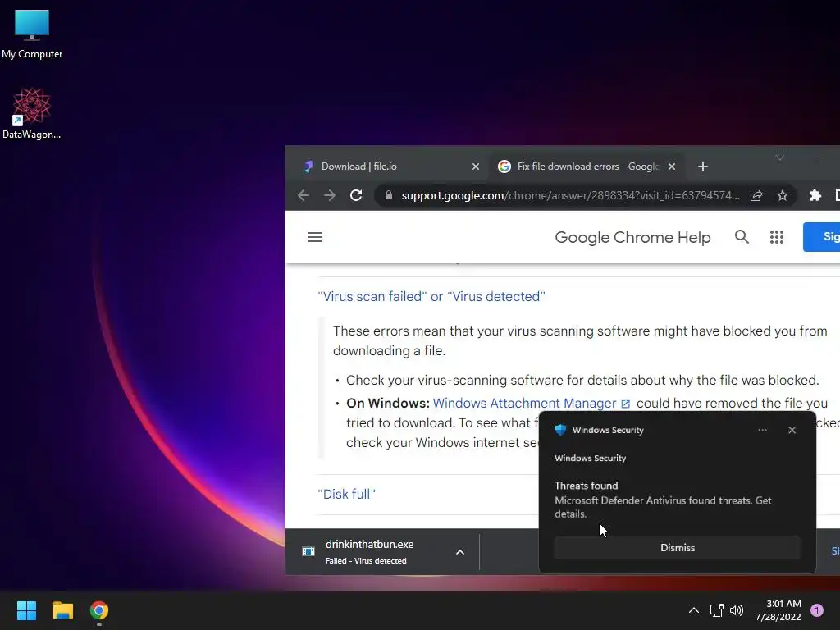This screenshot has width=840, height=630.
Task: Open the hamburger main menu
Action: [315, 237]
